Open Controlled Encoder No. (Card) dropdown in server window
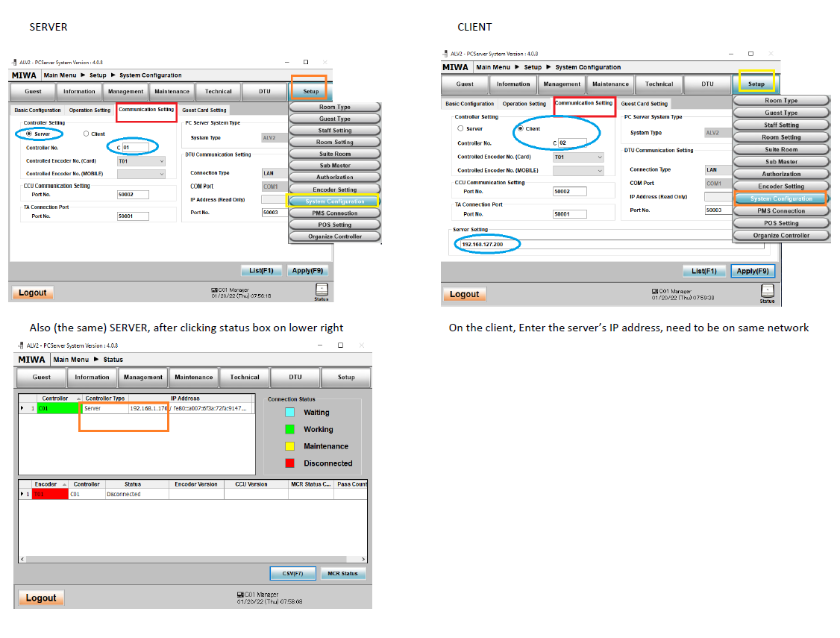The image size is (840, 638). coord(161,160)
